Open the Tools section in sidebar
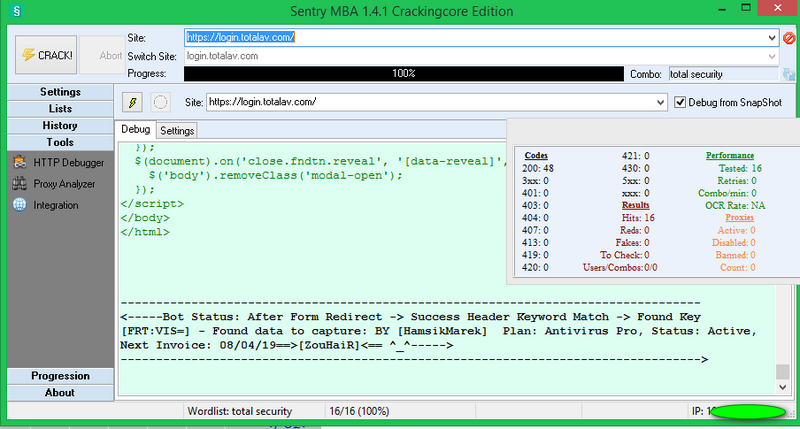Screen dimensions: 800x429 coord(60,142)
